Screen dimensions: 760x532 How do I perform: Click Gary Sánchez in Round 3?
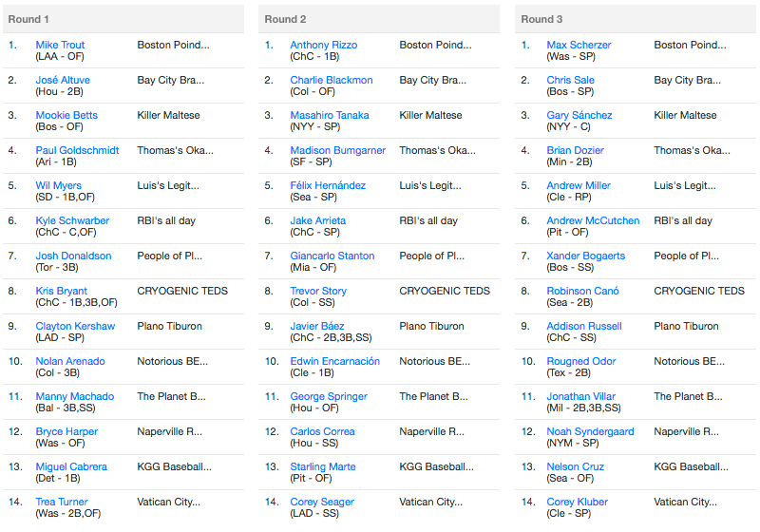tap(579, 115)
